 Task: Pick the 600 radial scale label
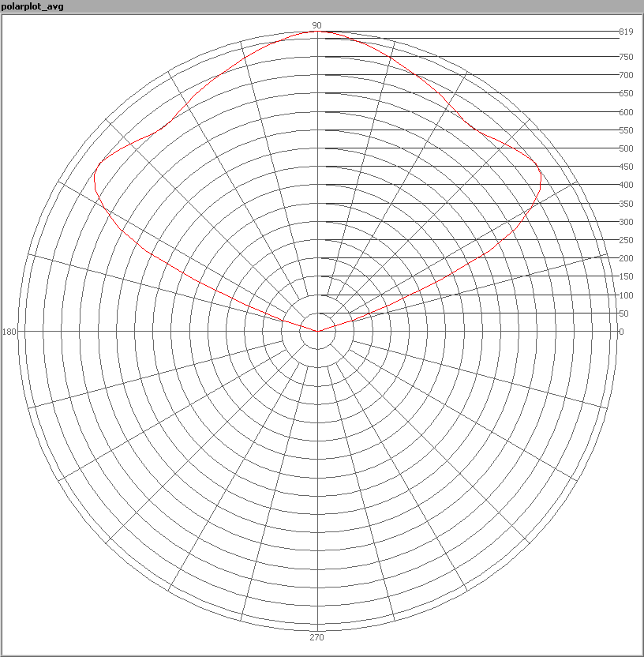click(x=626, y=112)
